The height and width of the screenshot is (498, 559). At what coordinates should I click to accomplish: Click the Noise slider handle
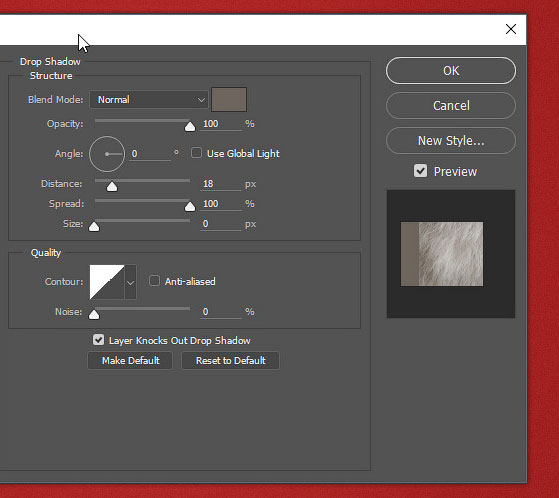(94, 314)
